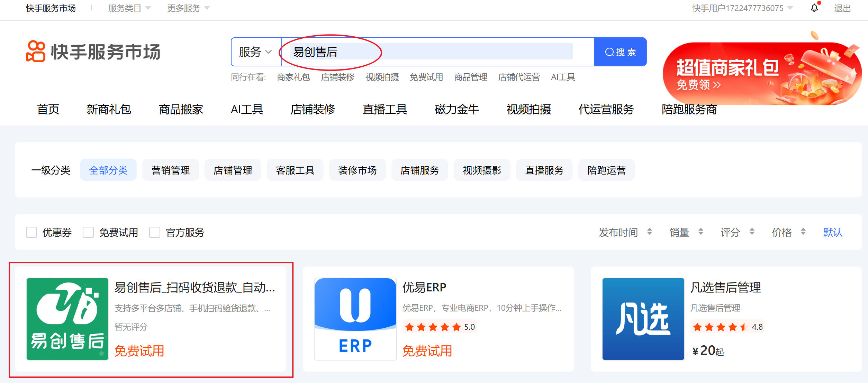Open the 易创售后 green app icon

tap(67, 319)
